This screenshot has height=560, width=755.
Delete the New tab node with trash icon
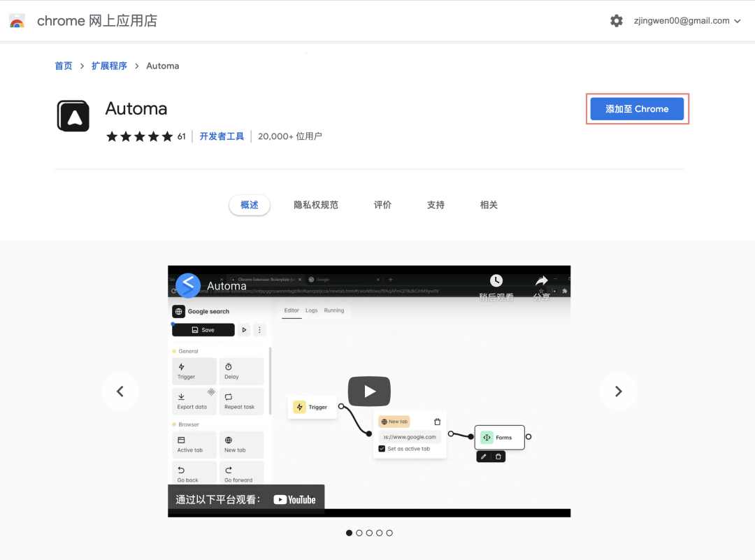point(437,422)
